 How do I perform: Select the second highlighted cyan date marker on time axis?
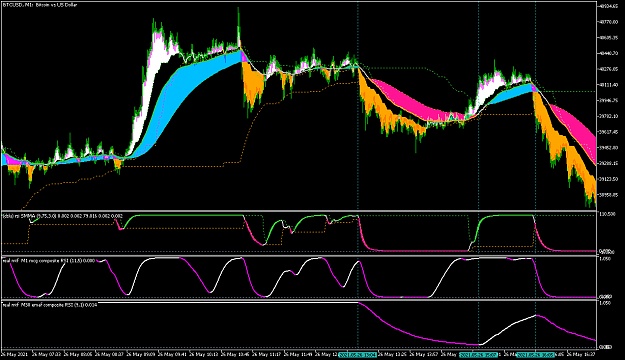coord(478,354)
